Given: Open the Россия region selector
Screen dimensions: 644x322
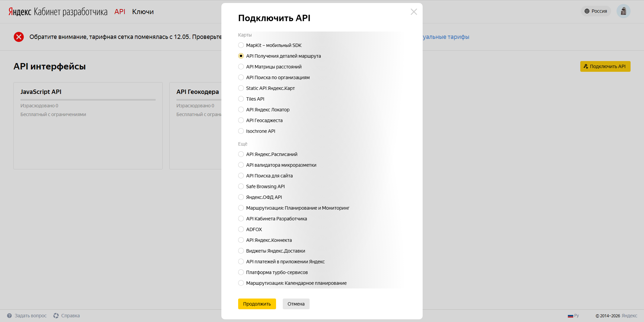Looking at the screenshot, I should pyautogui.click(x=596, y=11).
